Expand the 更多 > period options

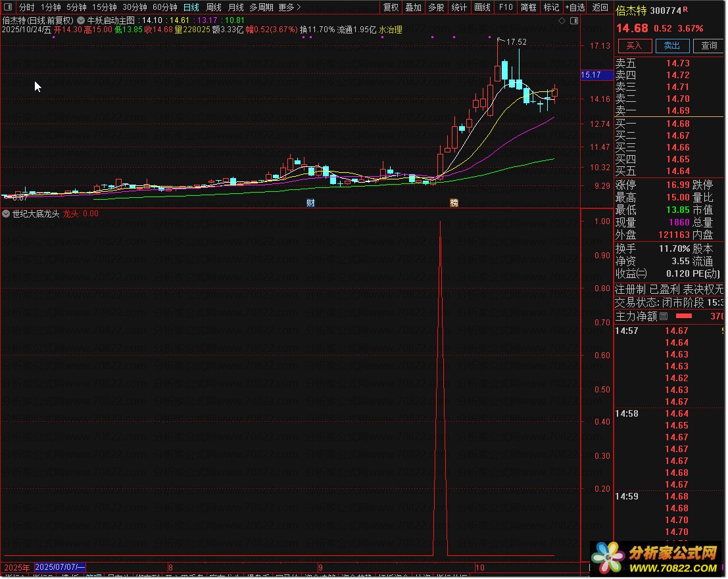(x=290, y=7)
